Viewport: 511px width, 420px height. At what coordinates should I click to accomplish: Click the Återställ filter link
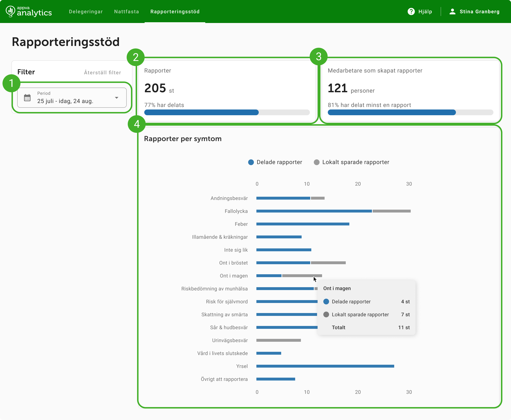(102, 73)
